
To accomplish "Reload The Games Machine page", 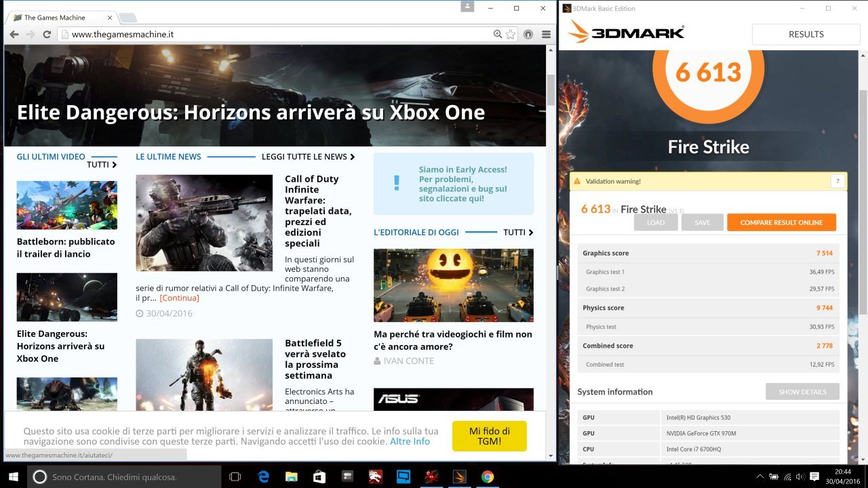I will [x=47, y=34].
